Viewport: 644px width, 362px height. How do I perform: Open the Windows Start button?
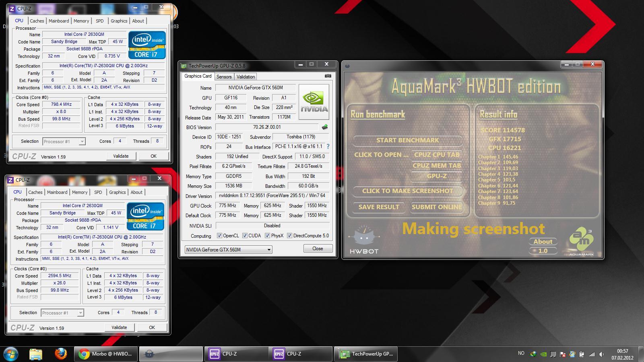click(11, 354)
